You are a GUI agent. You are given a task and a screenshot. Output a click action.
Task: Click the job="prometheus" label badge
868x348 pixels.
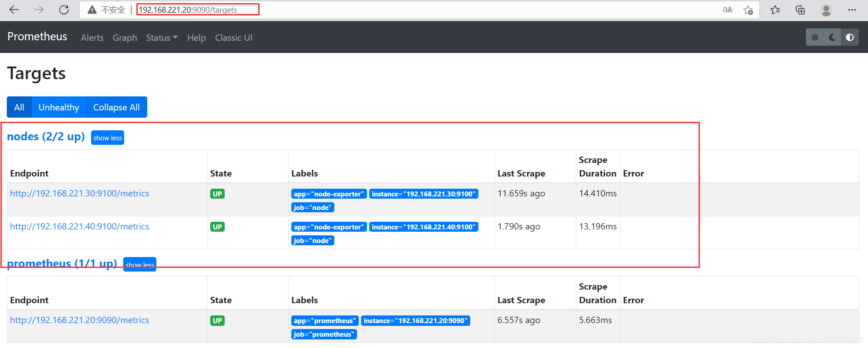(324, 334)
